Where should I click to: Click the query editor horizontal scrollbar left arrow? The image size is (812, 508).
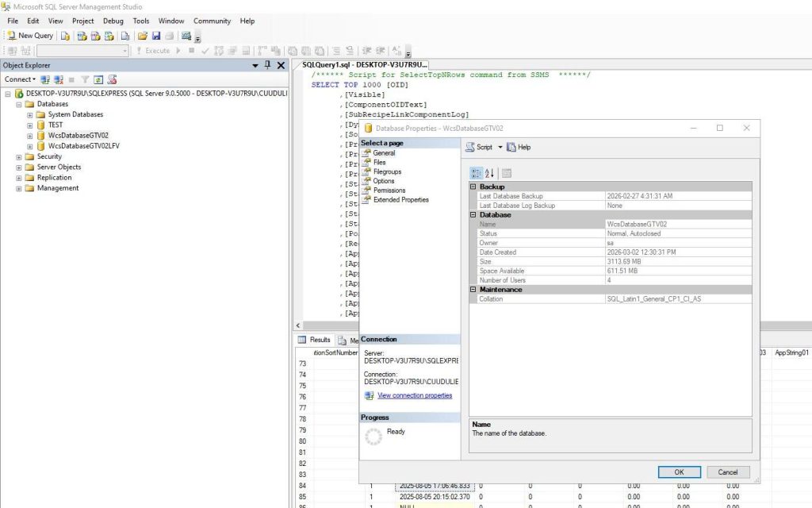pos(298,326)
